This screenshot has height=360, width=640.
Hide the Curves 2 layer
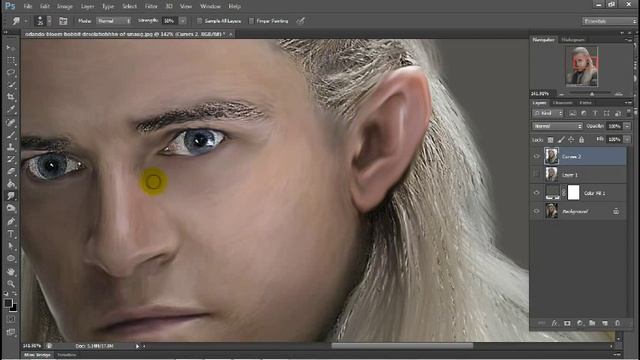[x=536, y=156]
